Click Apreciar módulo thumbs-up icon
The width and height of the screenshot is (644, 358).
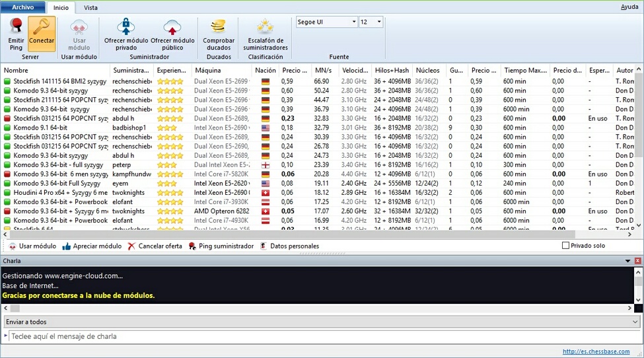pos(67,246)
